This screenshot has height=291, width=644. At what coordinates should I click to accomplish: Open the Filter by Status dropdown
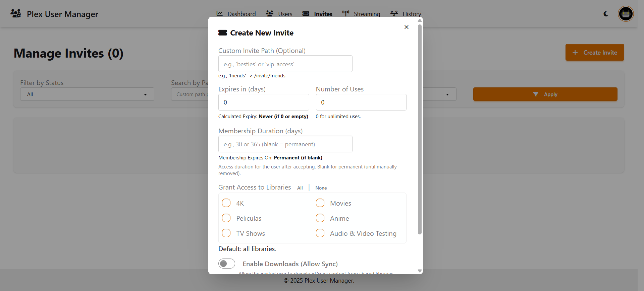tap(87, 94)
